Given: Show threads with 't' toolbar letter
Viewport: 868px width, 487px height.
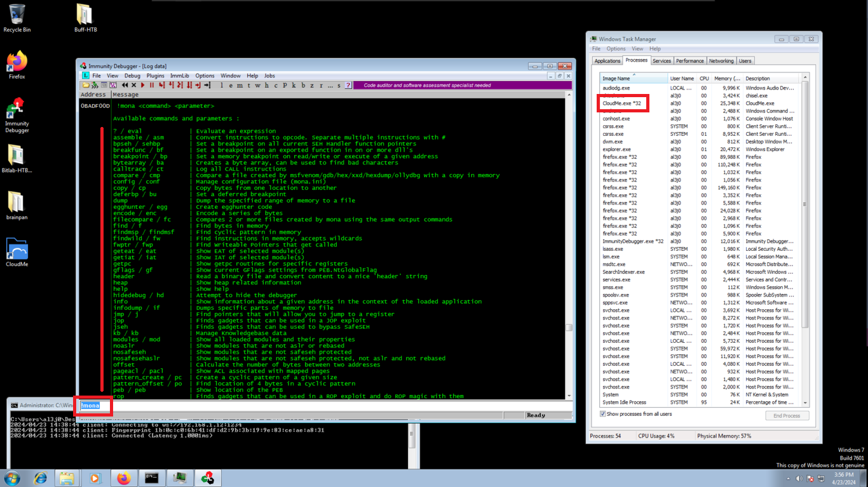Looking at the screenshot, I should pos(248,85).
